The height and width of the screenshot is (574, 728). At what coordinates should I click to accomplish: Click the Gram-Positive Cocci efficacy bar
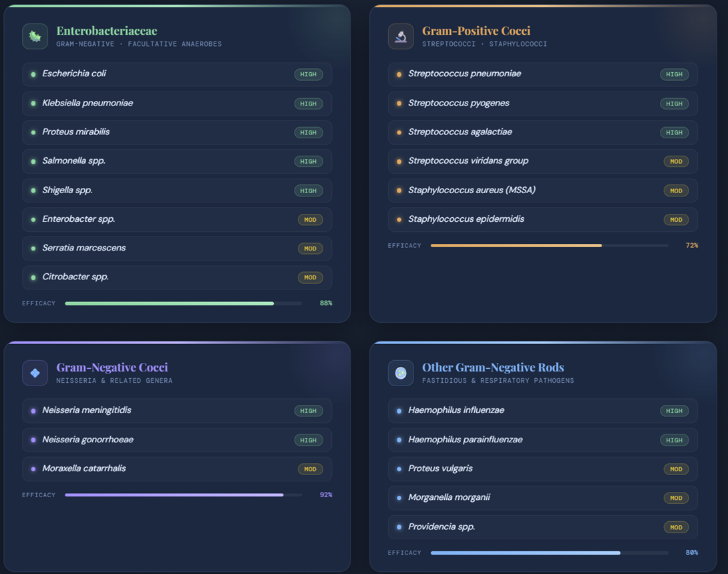tap(549, 246)
